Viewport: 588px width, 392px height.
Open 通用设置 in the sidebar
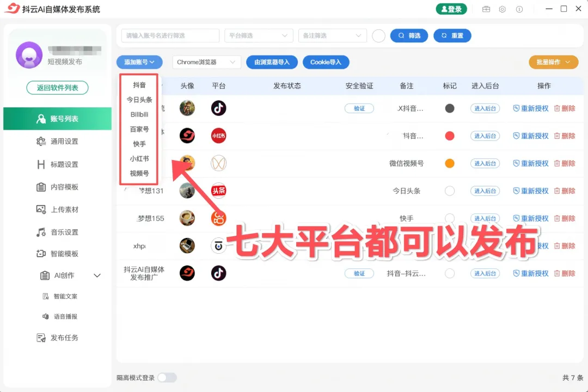coord(57,142)
